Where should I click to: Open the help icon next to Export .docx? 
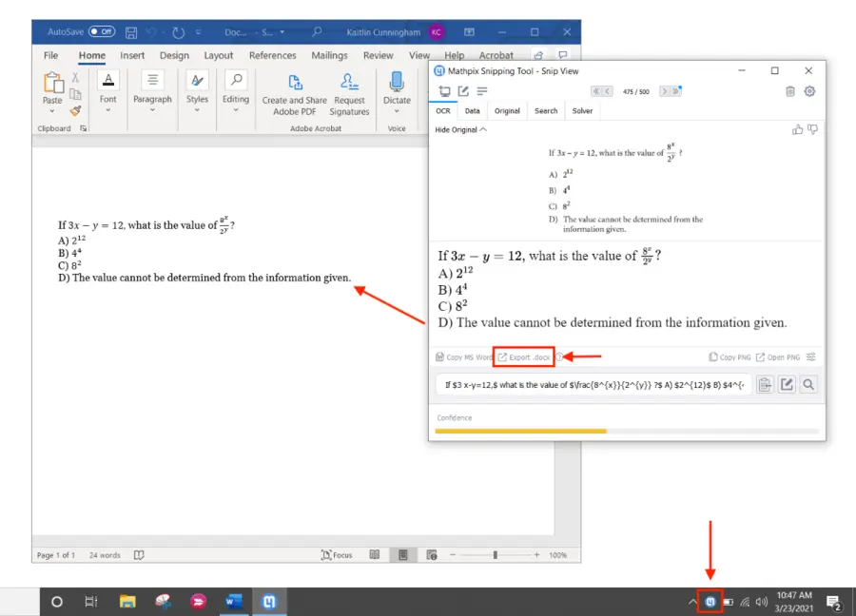[559, 357]
